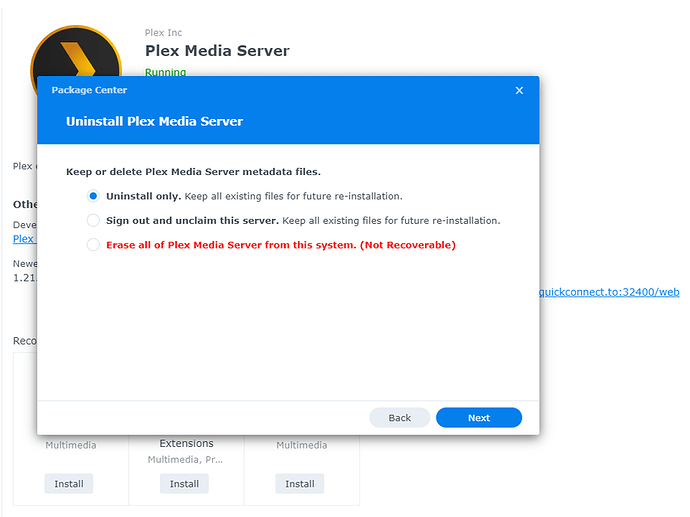690x517 pixels.
Task: Click the 'Multimedia, Pr...' category text
Action: coord(185,459)
